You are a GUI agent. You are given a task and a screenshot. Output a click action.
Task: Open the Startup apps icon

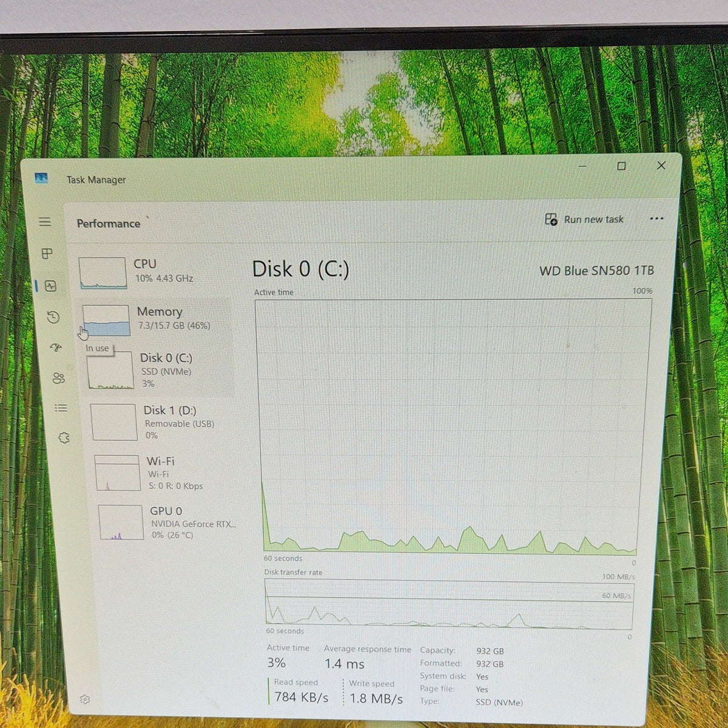pos(56,348)
